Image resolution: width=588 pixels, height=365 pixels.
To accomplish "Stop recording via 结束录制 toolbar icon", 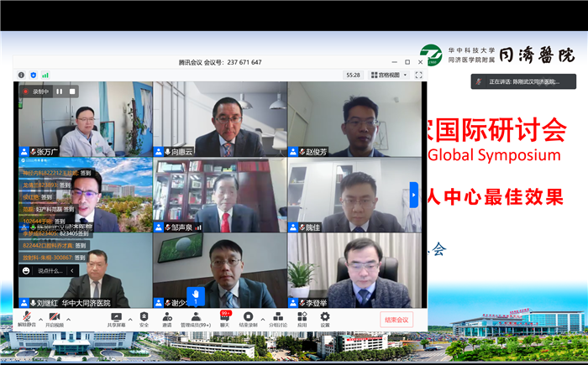I will pyautogui.click(x=248, y=316).
